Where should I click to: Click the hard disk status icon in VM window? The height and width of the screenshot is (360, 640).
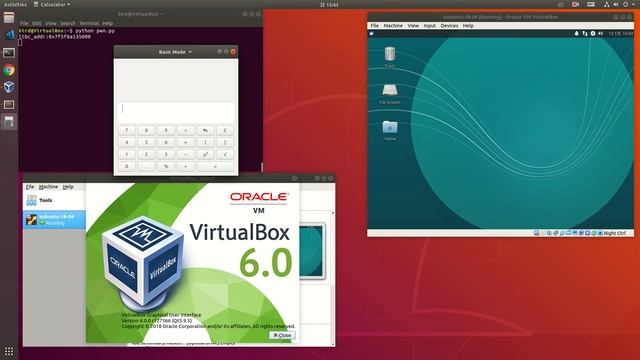pos(536,233)
